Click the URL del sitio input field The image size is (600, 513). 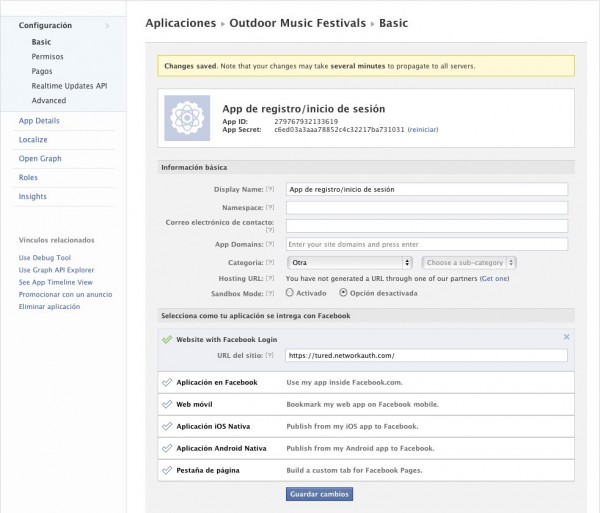tap(426, 355)
